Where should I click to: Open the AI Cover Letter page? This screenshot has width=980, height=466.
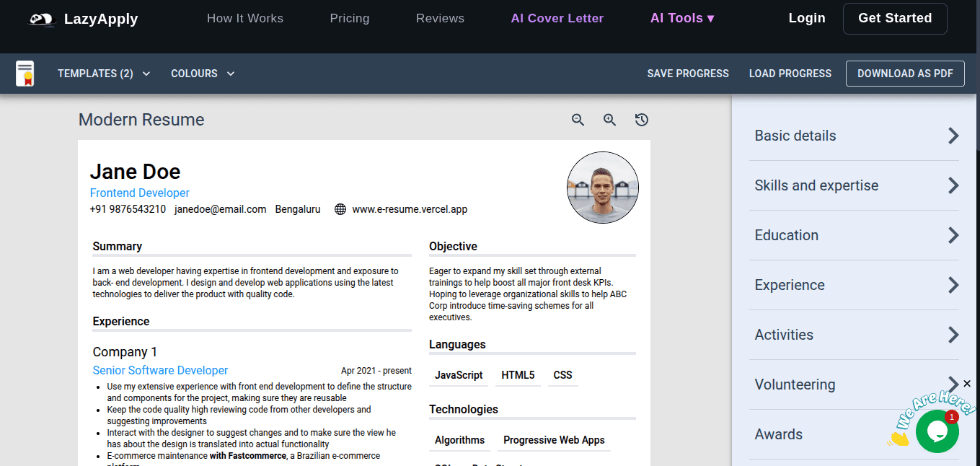coord(557,18)
